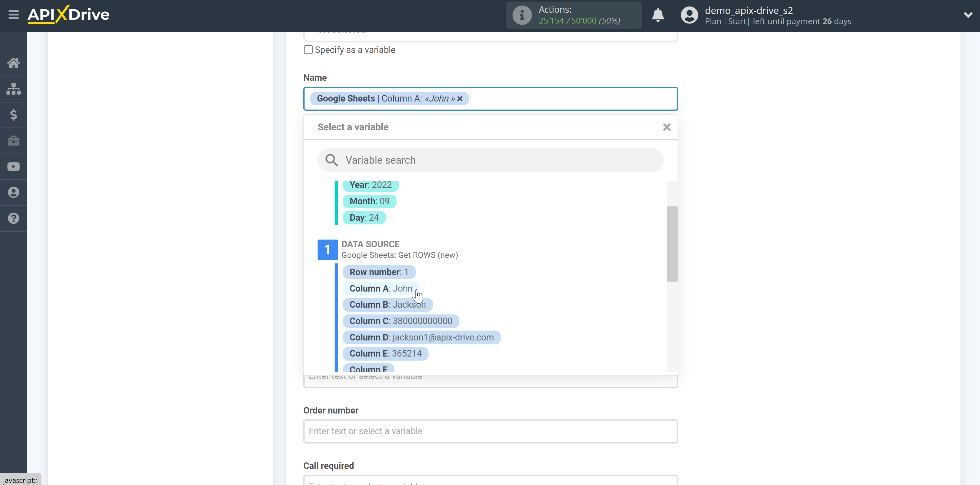Select the 'Row number: 1' variable

tap(379, 272)
